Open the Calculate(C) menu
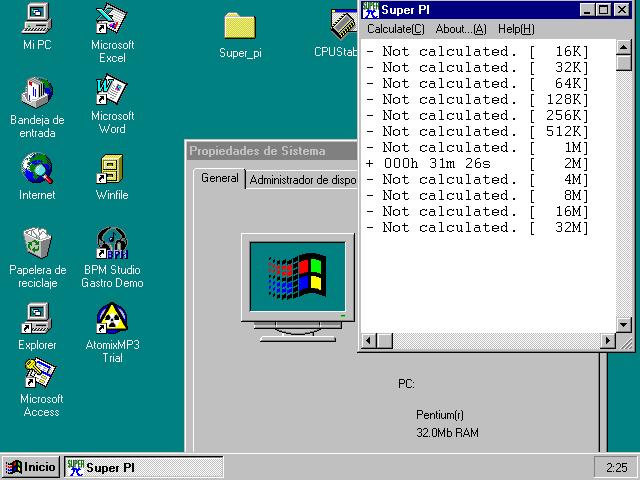 click(396, 29)
